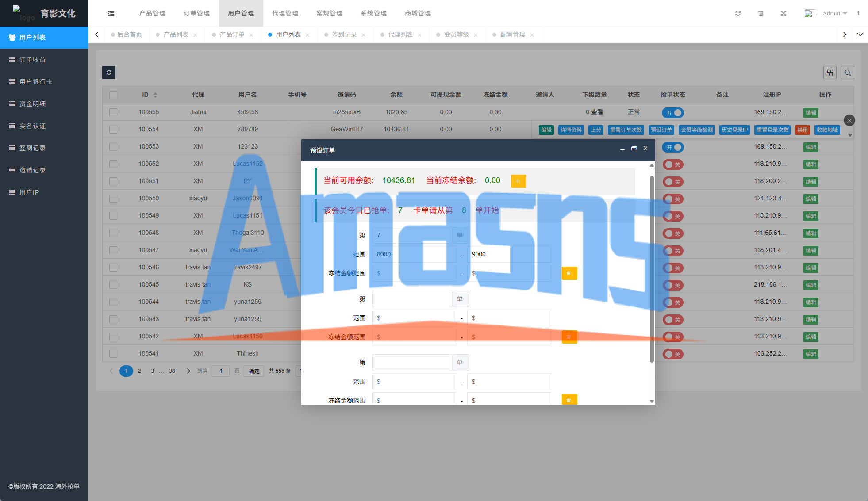Click the header trash clear-cache icon

(761, 13)
